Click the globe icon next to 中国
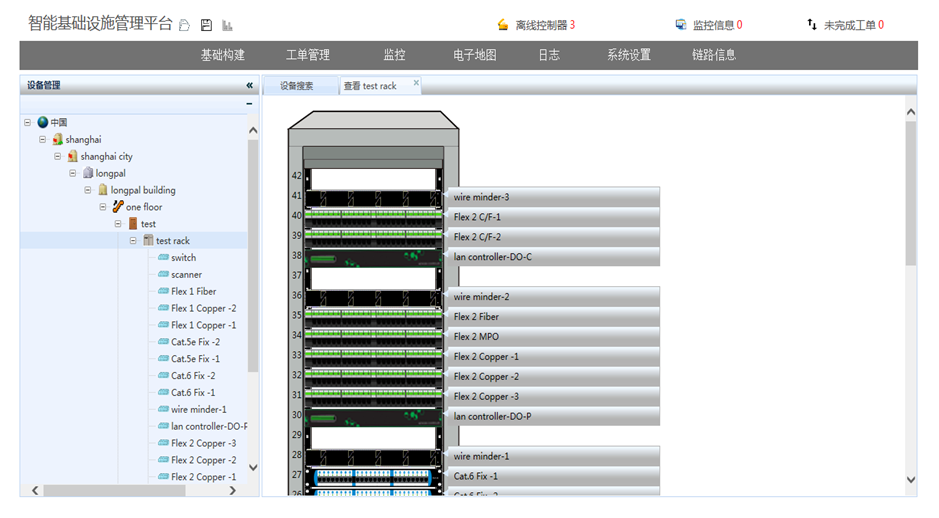 point(43,122)
